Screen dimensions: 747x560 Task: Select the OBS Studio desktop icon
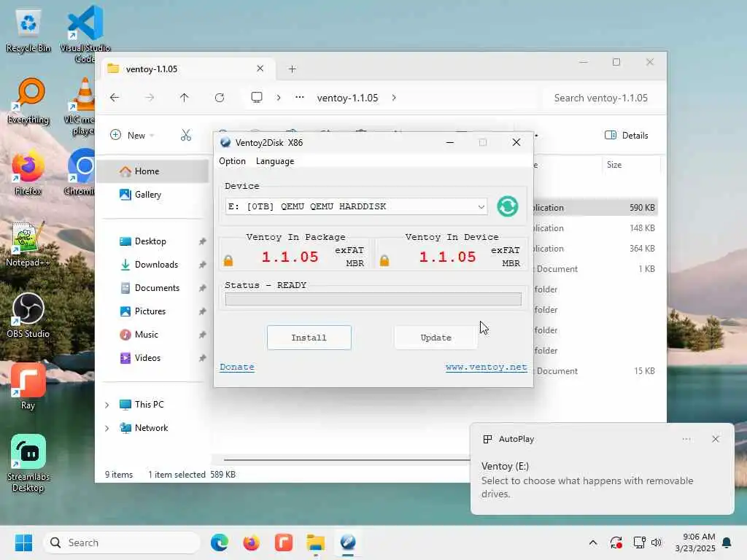pos(28,316)
